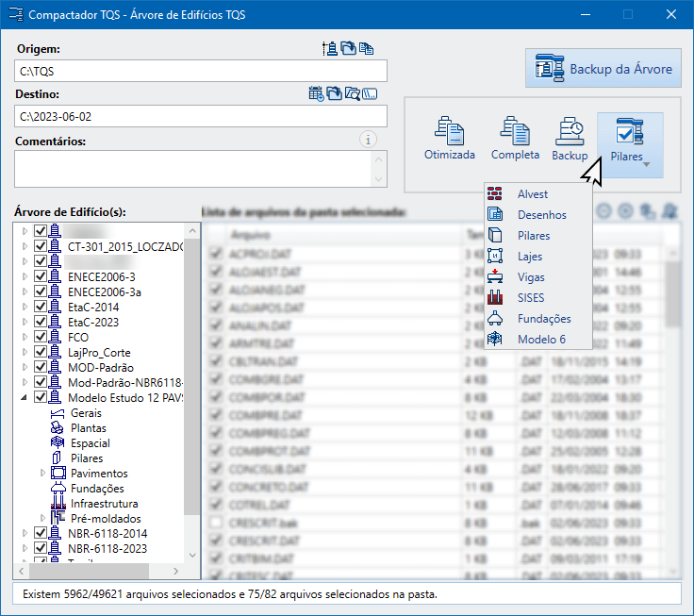694x616 pixels.
Task: Pick Modelo 6 from the menu
Action: 541,340
